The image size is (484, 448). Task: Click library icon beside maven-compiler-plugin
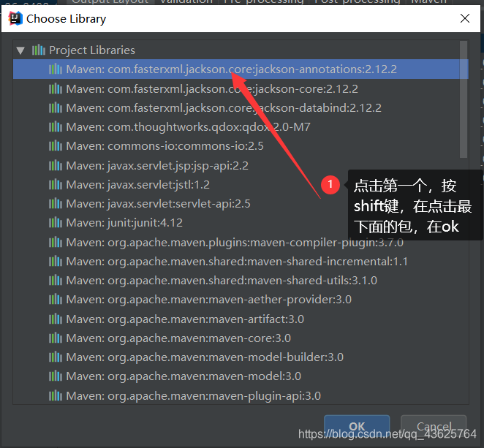(56, 243)
